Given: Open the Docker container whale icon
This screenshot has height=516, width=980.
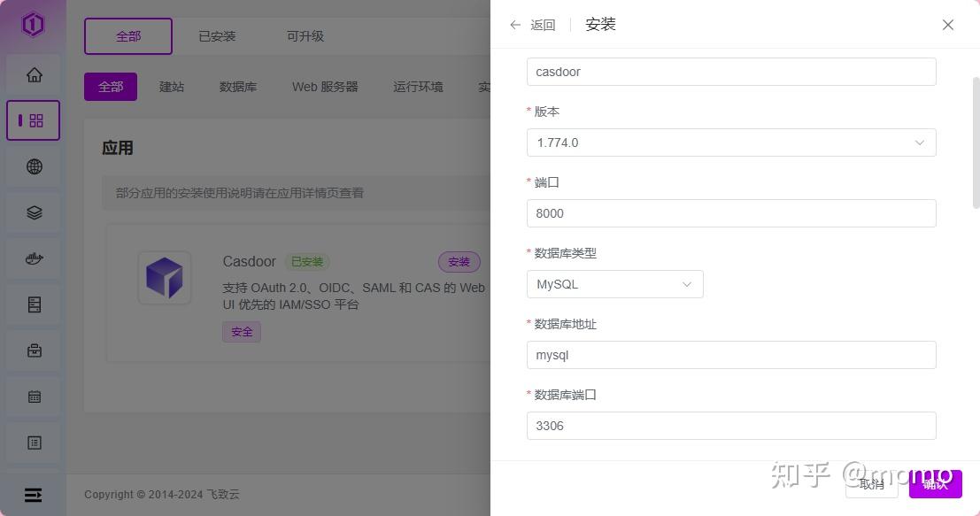Looking at the screenshot, I should coord(33,258).
